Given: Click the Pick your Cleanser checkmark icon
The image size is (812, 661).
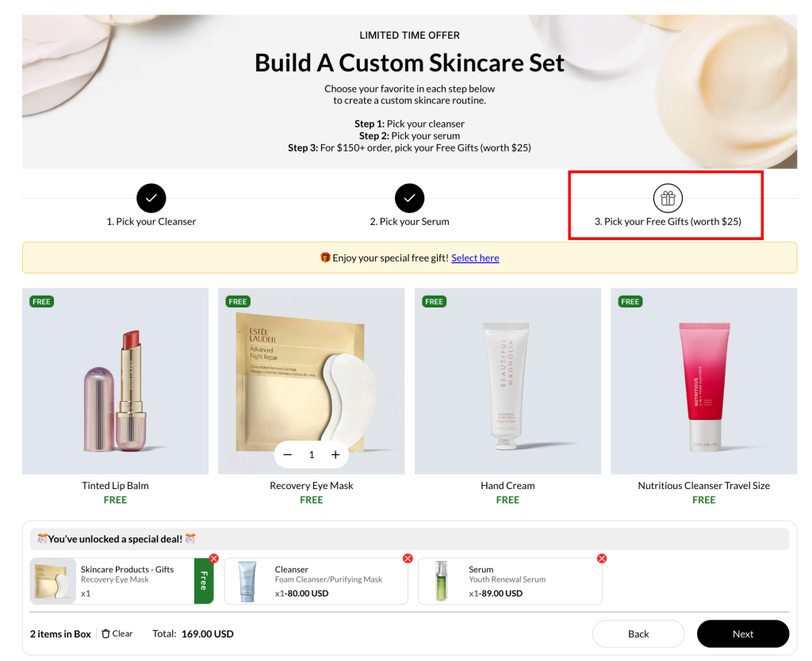Looking at the screenshot, I should coord(151,198).
